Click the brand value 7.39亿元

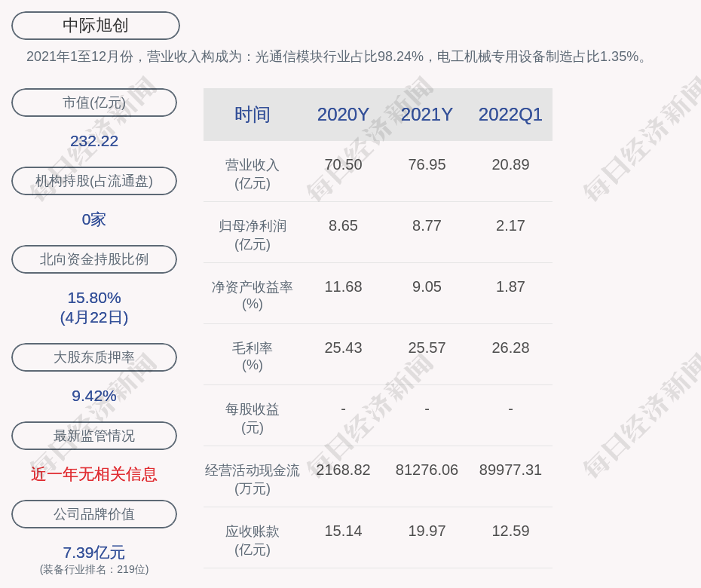point(94,553)
